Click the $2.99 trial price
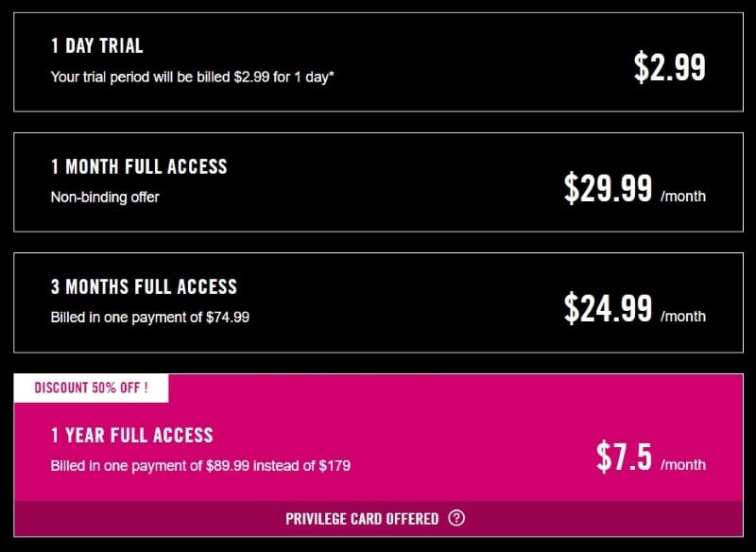Viewport: 756px width, 552px height. click(670, 67)
